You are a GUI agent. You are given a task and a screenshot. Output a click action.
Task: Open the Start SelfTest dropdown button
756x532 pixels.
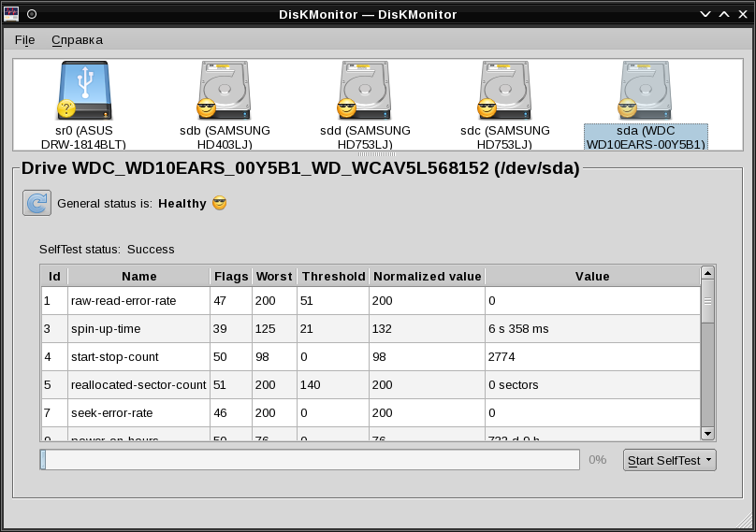(x=669, y=460)
